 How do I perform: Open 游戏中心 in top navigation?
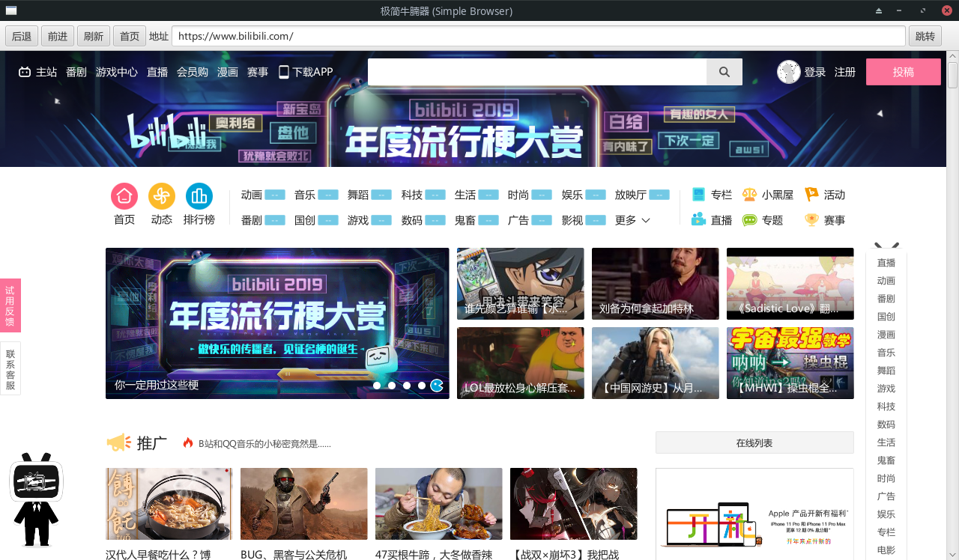[117, 72]
